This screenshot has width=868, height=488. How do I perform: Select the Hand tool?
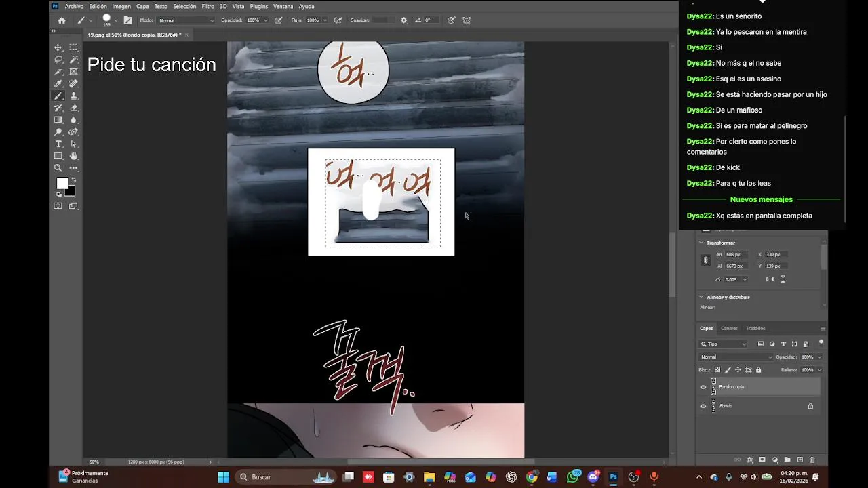pyautogui.click(x=73, y=156)
